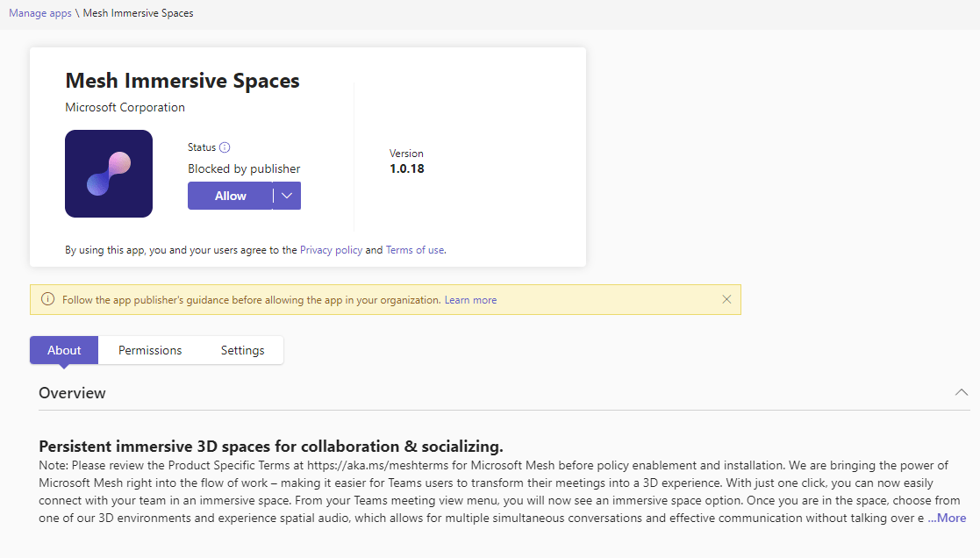Select the About tab
The height and width of the screenshot is (558, 980).
pos(64,350)
